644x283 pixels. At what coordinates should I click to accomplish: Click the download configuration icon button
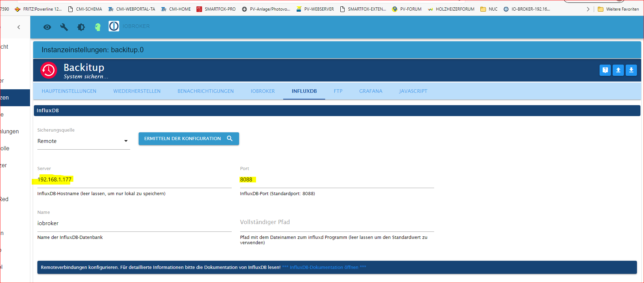(x=631, y=70)
